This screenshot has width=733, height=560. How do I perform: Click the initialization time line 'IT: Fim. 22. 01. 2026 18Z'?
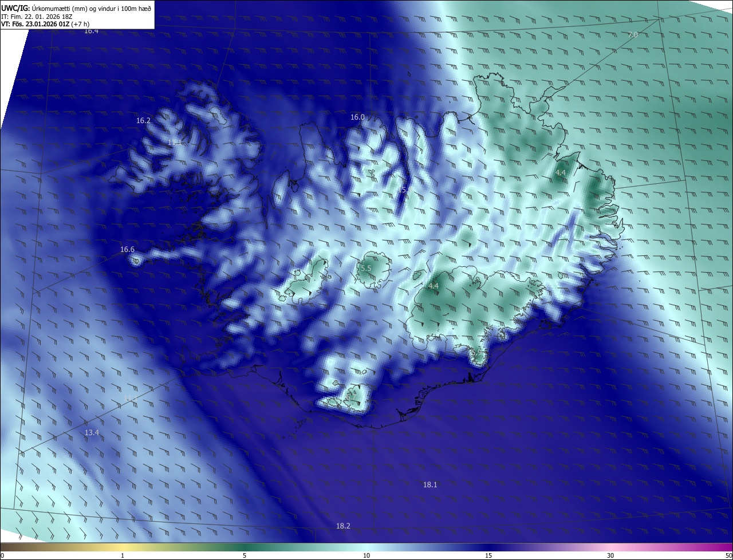(x=37, y=16)
